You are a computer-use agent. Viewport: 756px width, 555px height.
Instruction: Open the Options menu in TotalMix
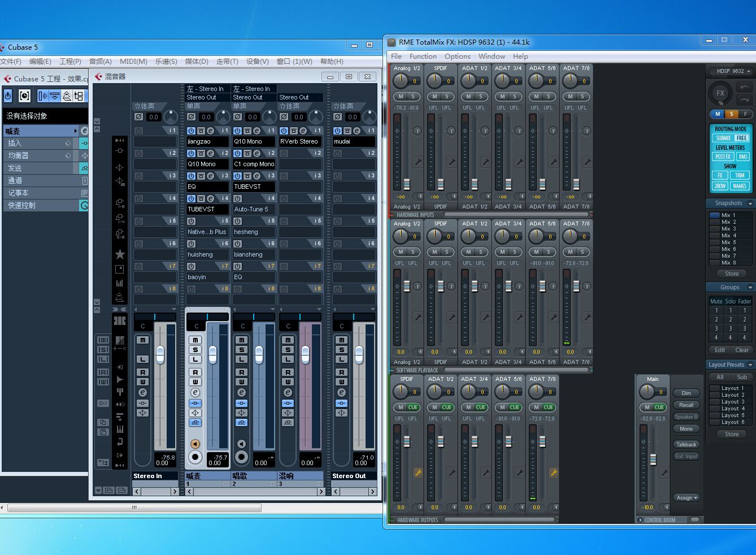pyautogui.click(x=457, y=57)
